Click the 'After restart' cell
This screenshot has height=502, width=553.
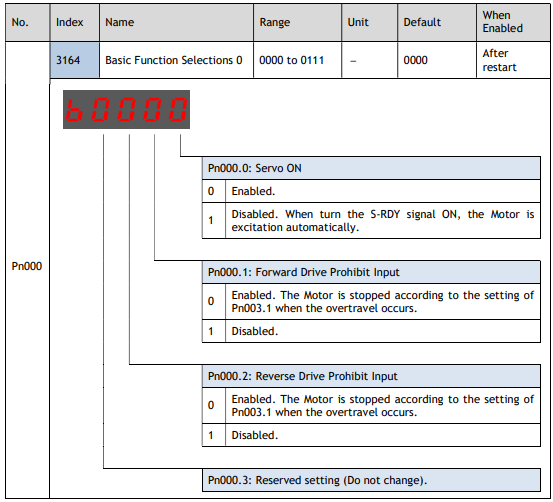pyautogui.click(x=513, y=60)
